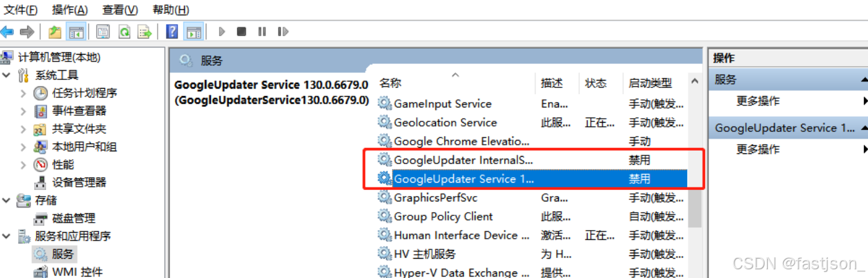This screenshot has height=278, width=868.
Task: Select 服务和应用程序 tree node
Action: pos(73,237)
